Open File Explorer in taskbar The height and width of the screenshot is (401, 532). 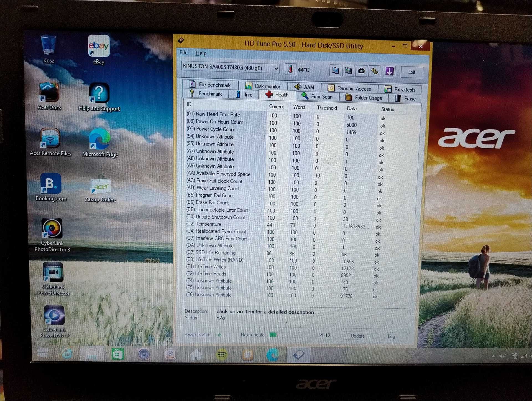92,354
